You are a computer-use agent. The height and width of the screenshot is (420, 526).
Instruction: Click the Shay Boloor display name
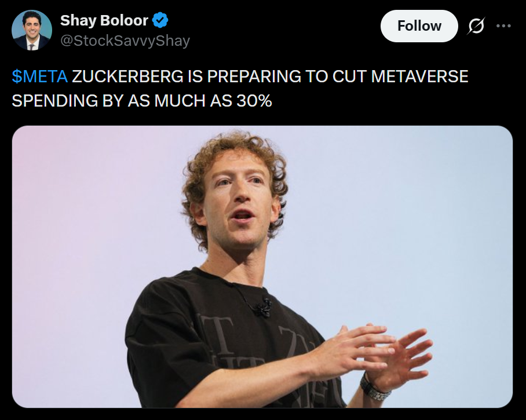click(x=104, y=20)
